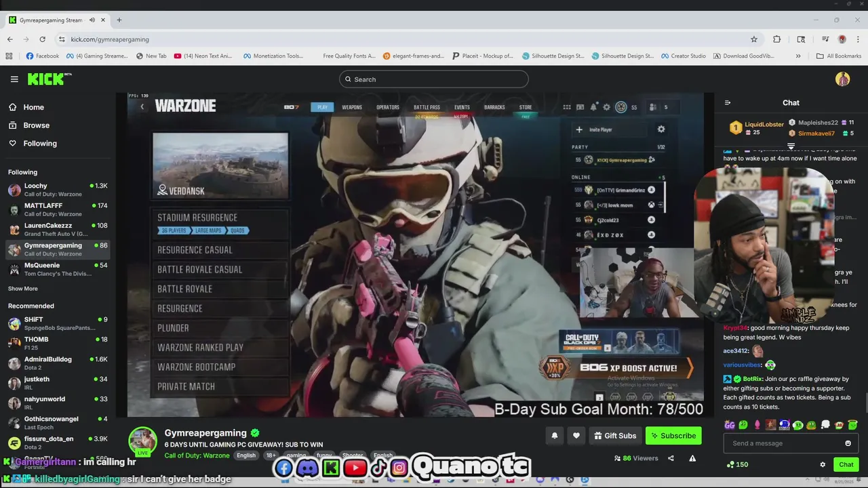Open Krypt34 username in chat

735,328
